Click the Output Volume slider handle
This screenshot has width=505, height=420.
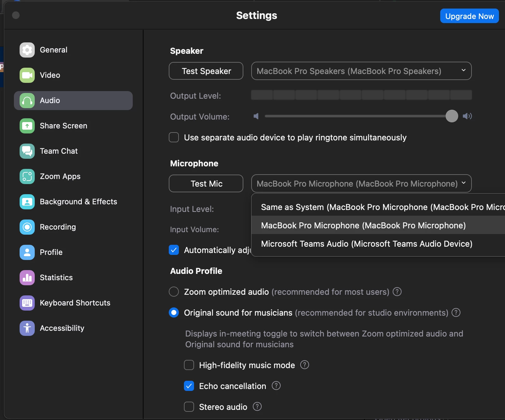point(452,116)
